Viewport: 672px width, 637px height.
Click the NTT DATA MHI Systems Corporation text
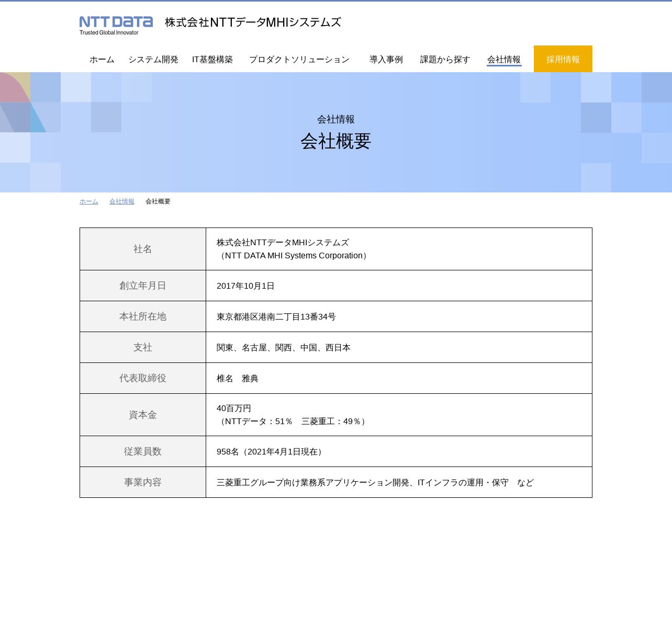point(294,256)
